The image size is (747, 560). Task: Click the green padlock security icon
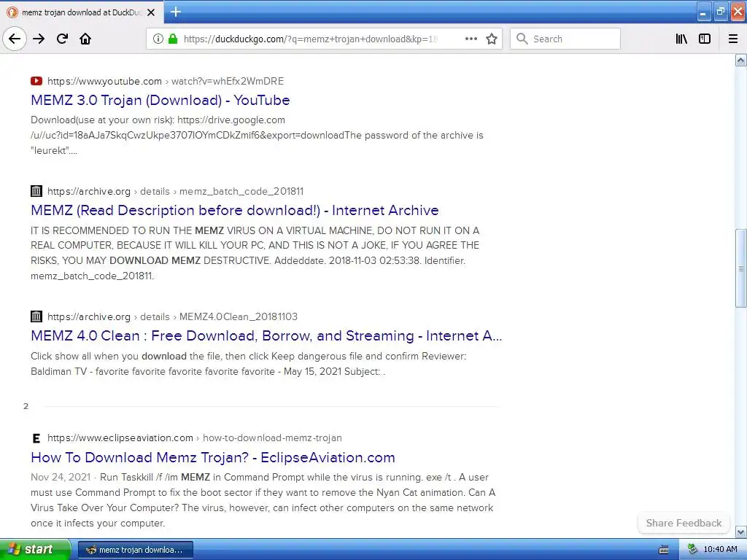click(x=173, y=39)
